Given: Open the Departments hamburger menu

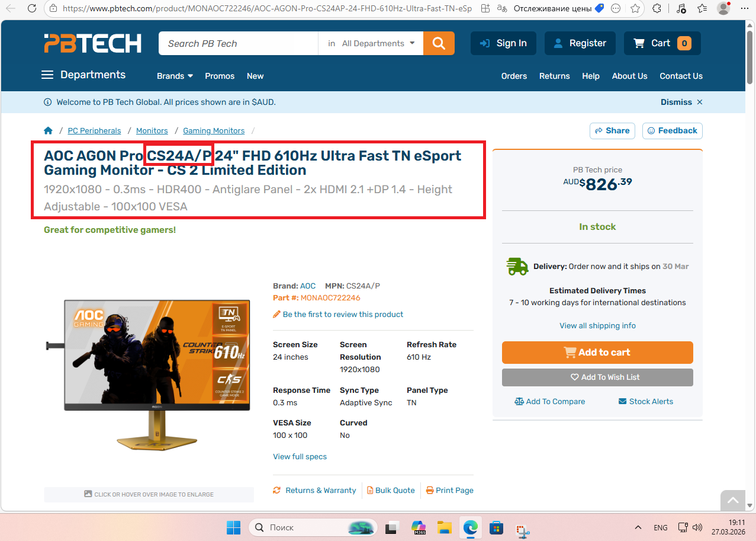Looking at the screenshot, I should point(83,75).
